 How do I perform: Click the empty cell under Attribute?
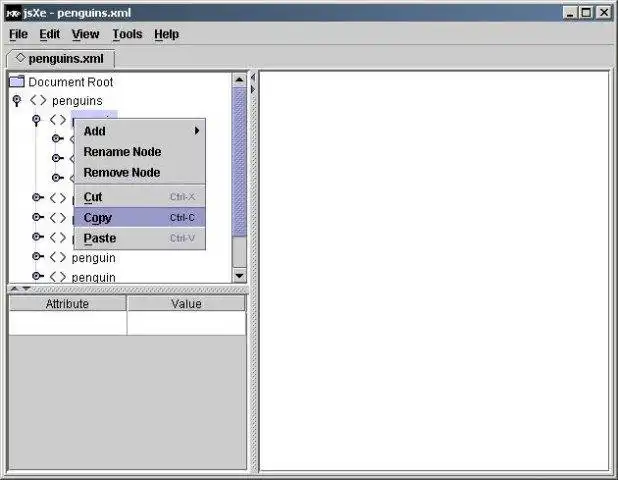tap(68, 323)
